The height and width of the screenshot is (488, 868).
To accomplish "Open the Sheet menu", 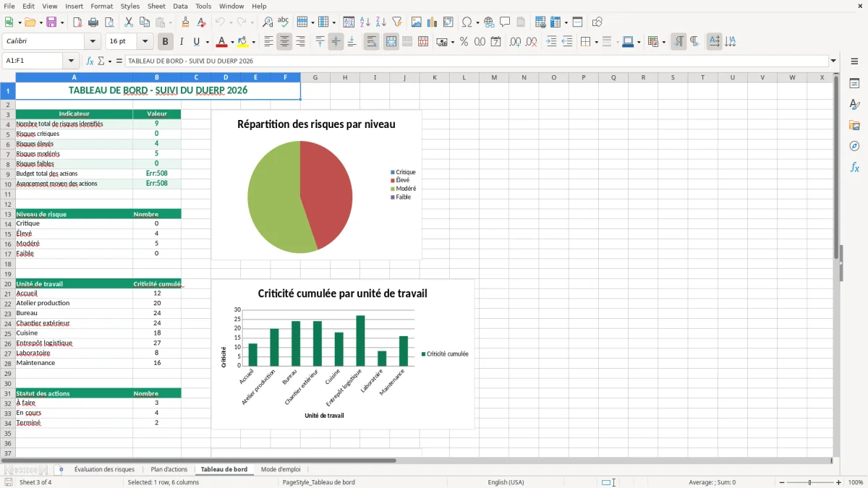I will click(x=156, y=6).
